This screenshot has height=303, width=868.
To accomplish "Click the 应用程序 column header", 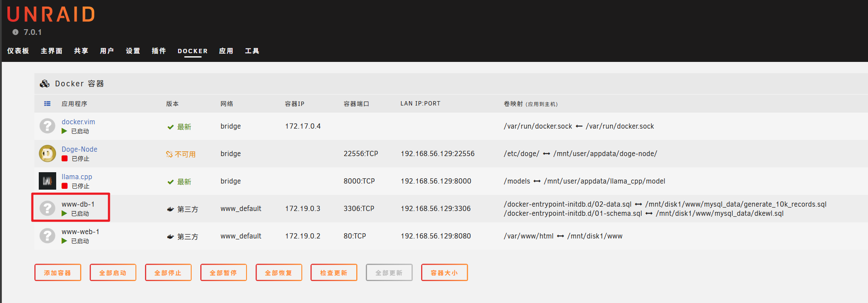I will tap(74, 104).
